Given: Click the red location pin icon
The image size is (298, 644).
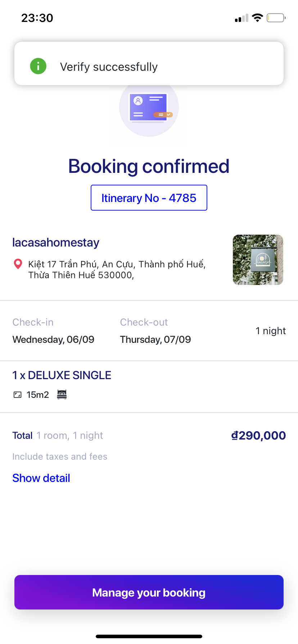Looking at the screenshot, I should [18, 264].
